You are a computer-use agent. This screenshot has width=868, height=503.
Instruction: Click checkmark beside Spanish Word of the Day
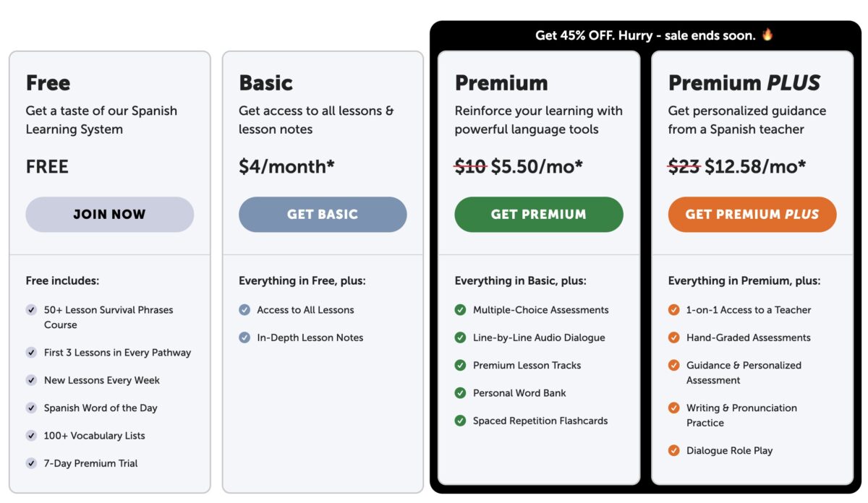pyautogui.click(x=31, y=408)
